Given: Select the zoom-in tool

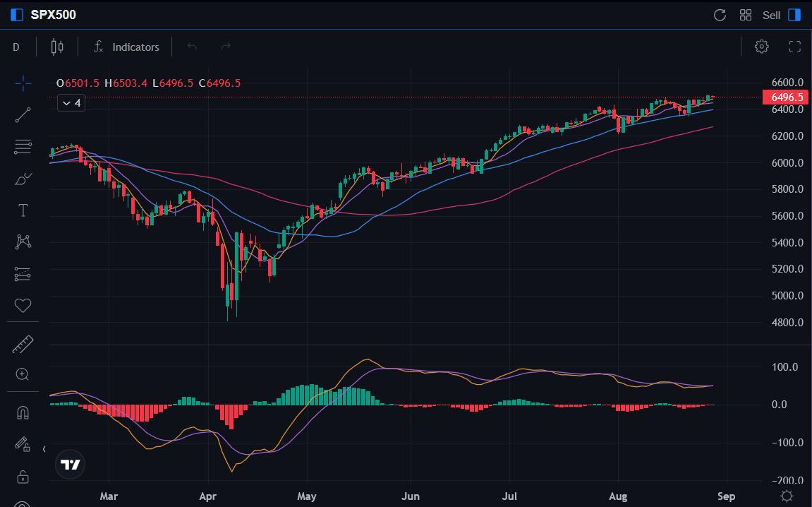Looking at the screenshot, I should coord(23,374).
